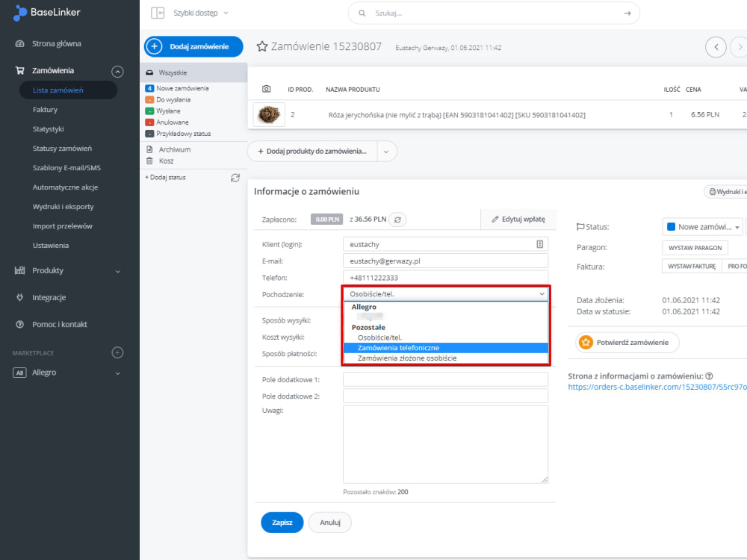
Task: Click the Produkty icon
Action: tap(19, 270)
